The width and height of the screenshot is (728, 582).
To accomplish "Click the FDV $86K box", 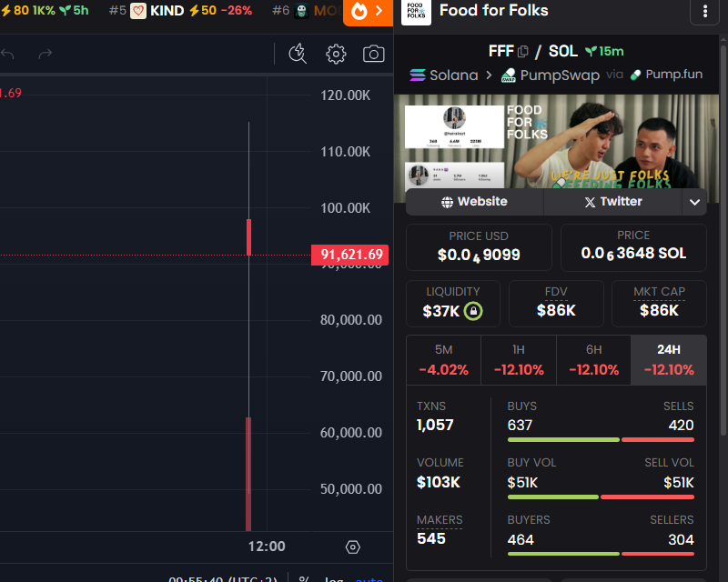I will coord(556,304).
